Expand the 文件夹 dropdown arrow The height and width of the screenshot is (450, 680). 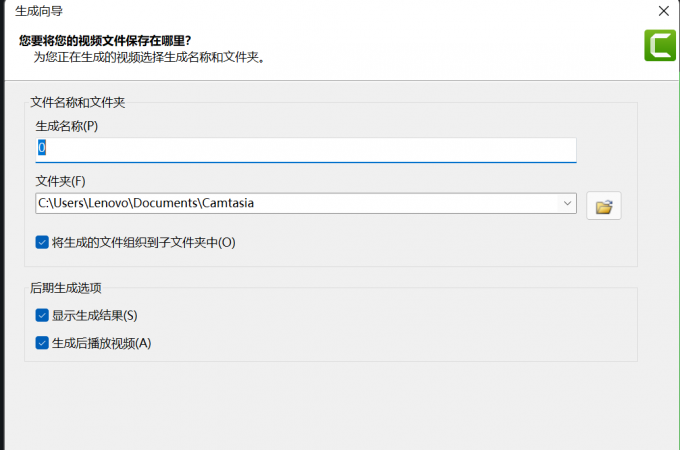click(x=568, y=203)
